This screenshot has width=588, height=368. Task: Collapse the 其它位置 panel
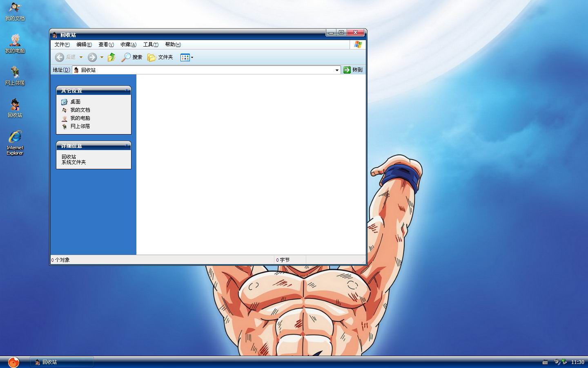(x=127, y=90)
